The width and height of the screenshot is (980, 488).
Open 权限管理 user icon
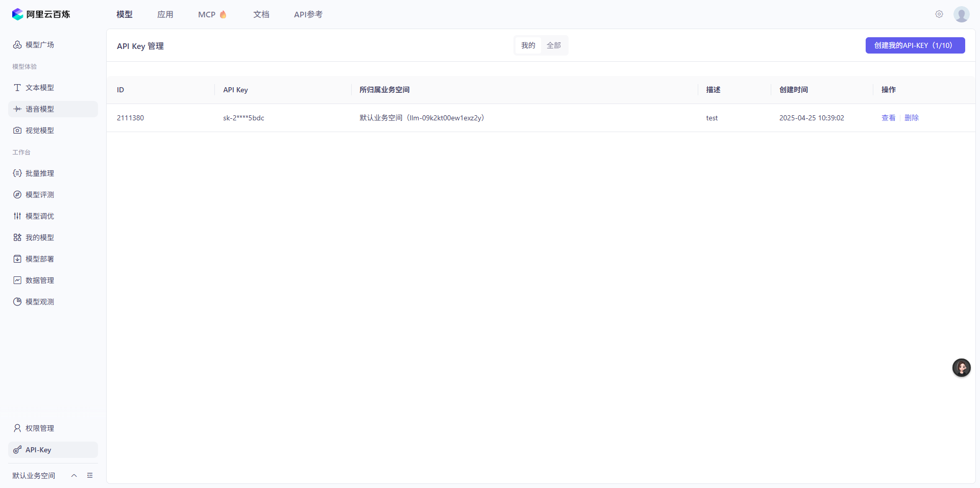[x=17, y=428]
